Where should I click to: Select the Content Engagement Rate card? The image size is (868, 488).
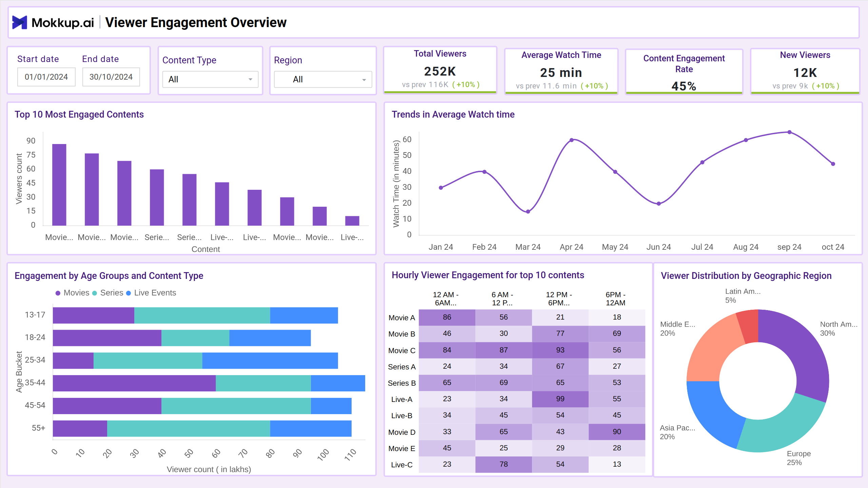coord(684,72)
